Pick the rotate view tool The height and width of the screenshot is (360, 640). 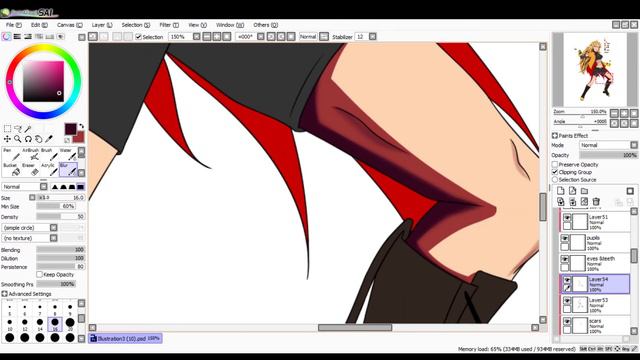point(28,139)
